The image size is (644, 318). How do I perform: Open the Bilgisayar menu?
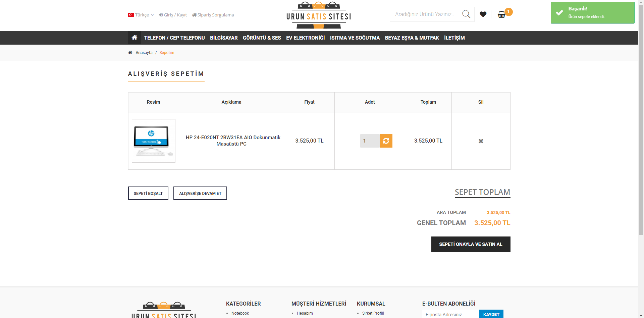pyautogui.click(x=224, y=38)
